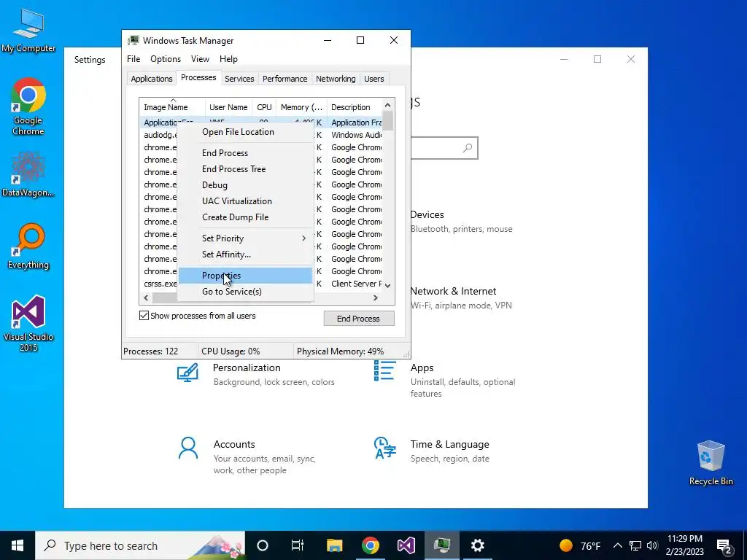
Task: Expand the Set Priority submenu
Action: pyautogui.click(x=245, y=238)
